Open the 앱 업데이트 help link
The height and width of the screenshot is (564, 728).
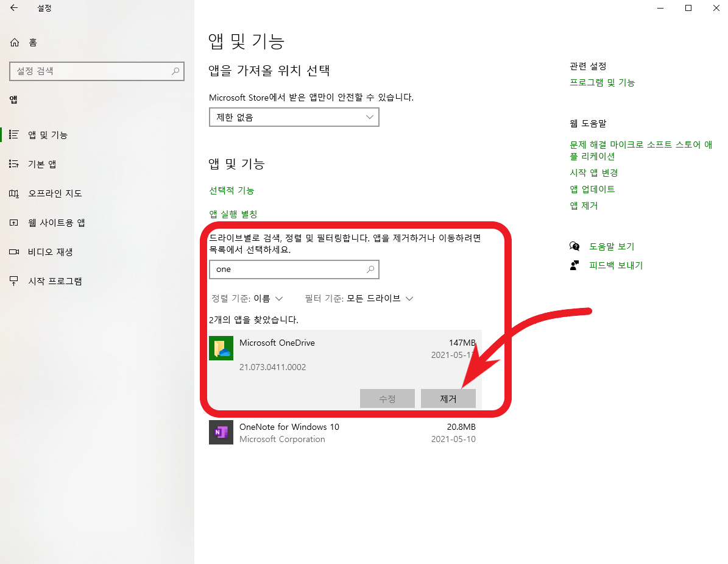coord(592,189)
